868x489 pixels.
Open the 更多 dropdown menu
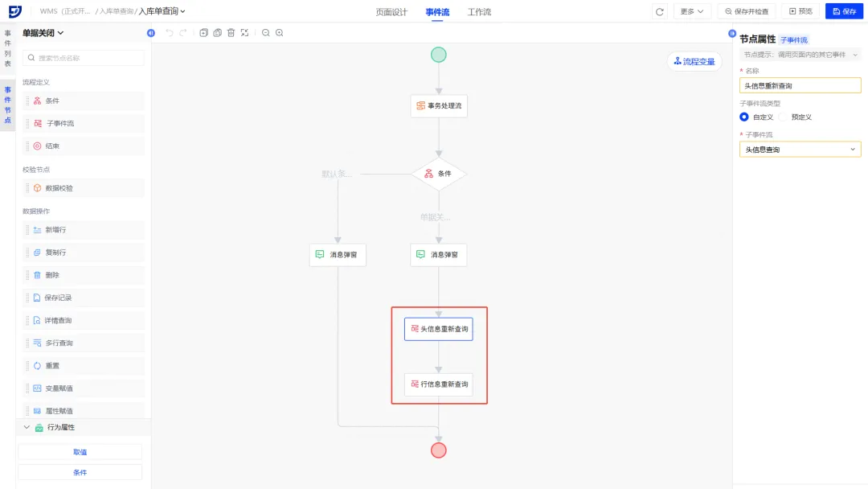[x=691, y=11]
